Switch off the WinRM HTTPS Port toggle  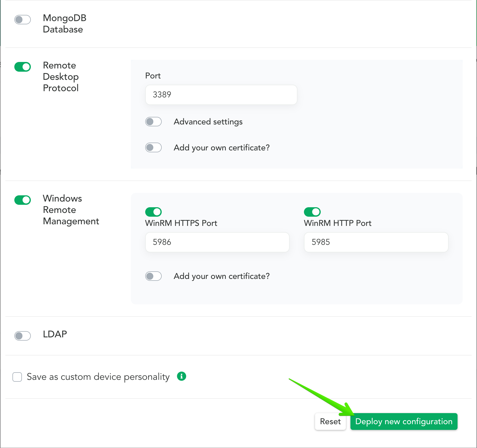pos(153,212)
